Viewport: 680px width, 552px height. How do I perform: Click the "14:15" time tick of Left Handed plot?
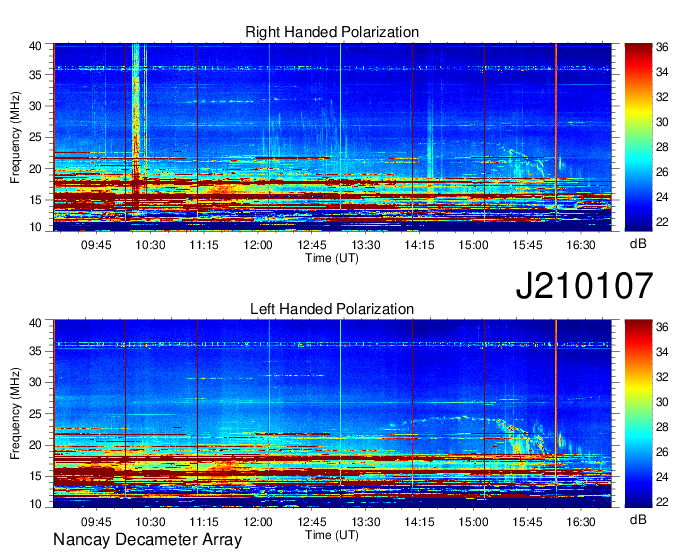click(419, 522)
